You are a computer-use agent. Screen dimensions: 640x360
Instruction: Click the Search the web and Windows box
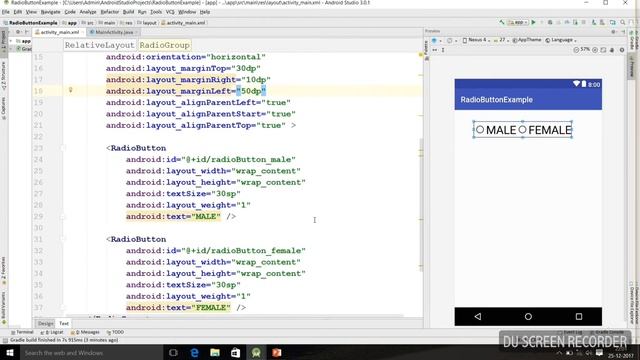coord(91,353)
